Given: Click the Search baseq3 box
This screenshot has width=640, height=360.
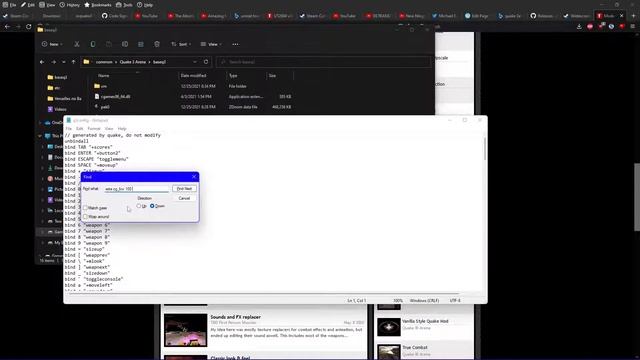Looking at the screenshot, I should coord(324,62).
